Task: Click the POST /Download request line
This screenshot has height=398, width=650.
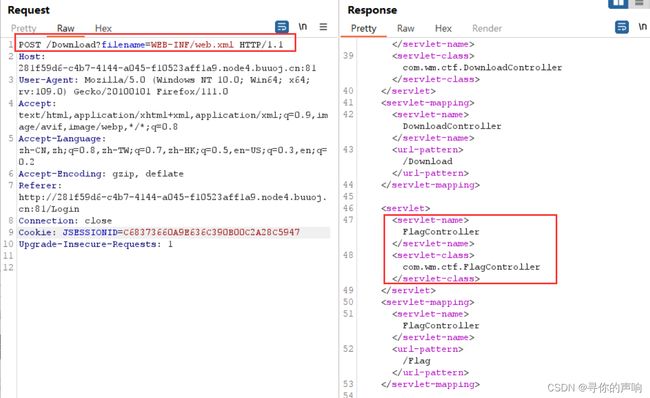Action: click(151, 44)
